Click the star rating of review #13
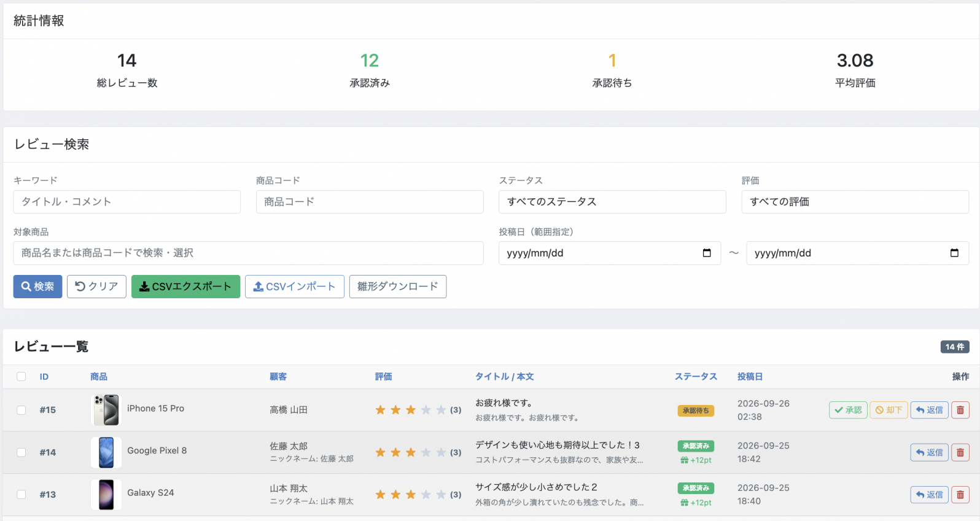The height and width of the screenshot is (521, 980). pyautogui.click(x=418, y=495)
